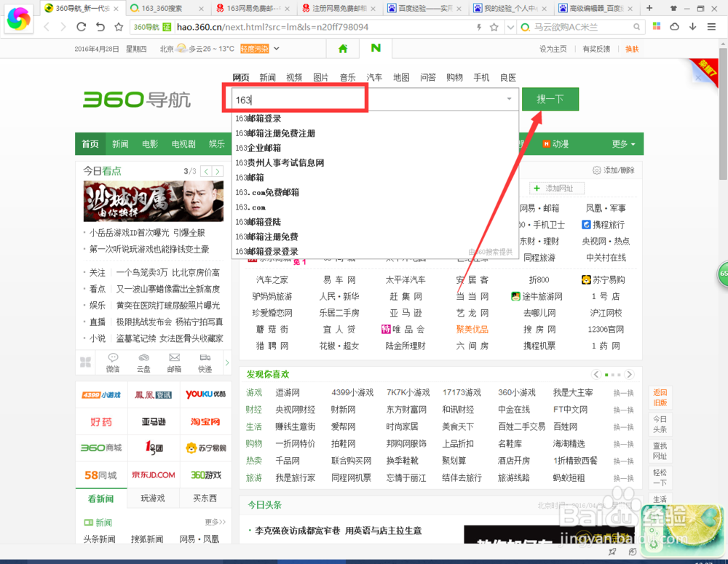Image resolution: width=728 pixels, height=564 pixels.
Task: Click the four-square grid icon beside 微信
Action: coord(85,362)
